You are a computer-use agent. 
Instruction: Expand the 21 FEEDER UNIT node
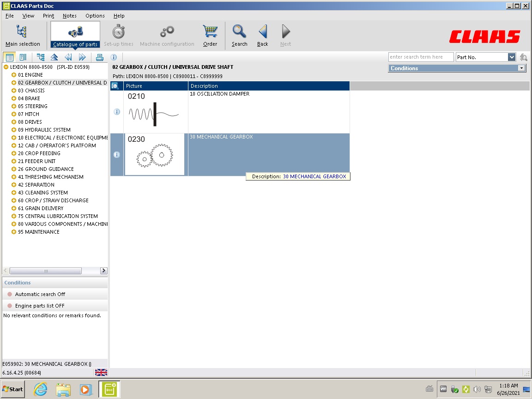[x=14, y=161]
